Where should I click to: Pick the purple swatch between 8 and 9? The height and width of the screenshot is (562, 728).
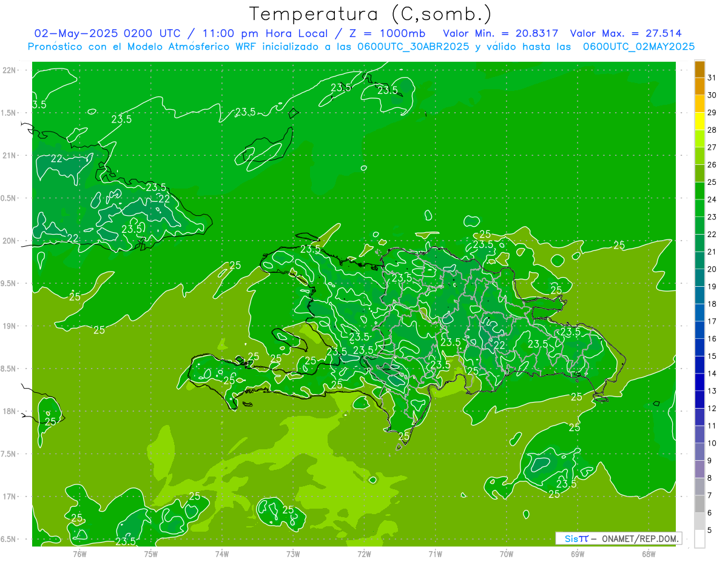click(x=699, y=469)
